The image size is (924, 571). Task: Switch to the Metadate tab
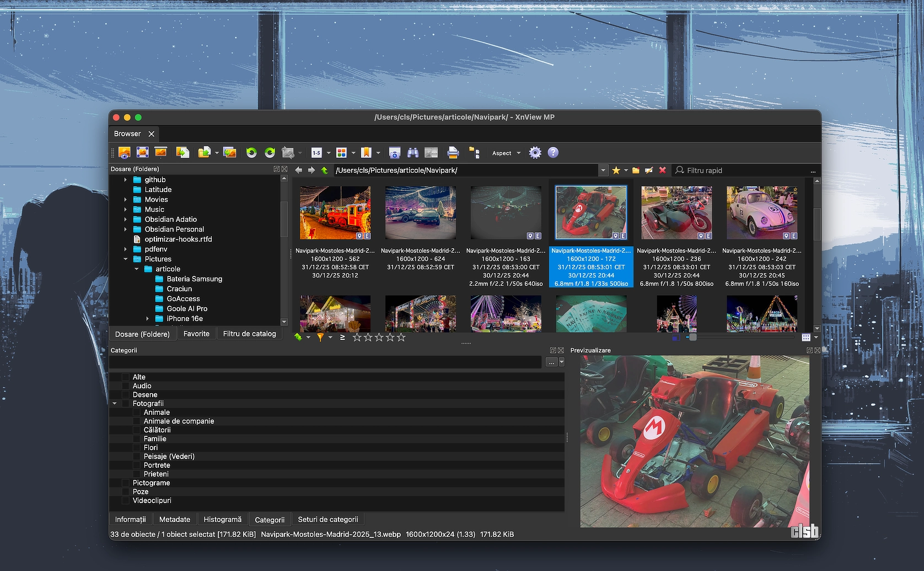click(x=174, y=520)
